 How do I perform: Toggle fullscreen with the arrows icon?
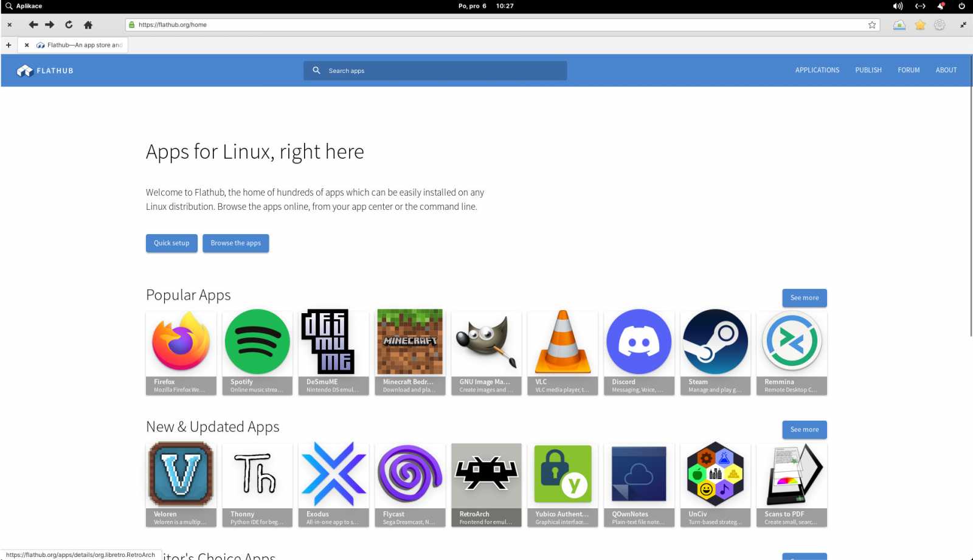[x=963, y=25]
